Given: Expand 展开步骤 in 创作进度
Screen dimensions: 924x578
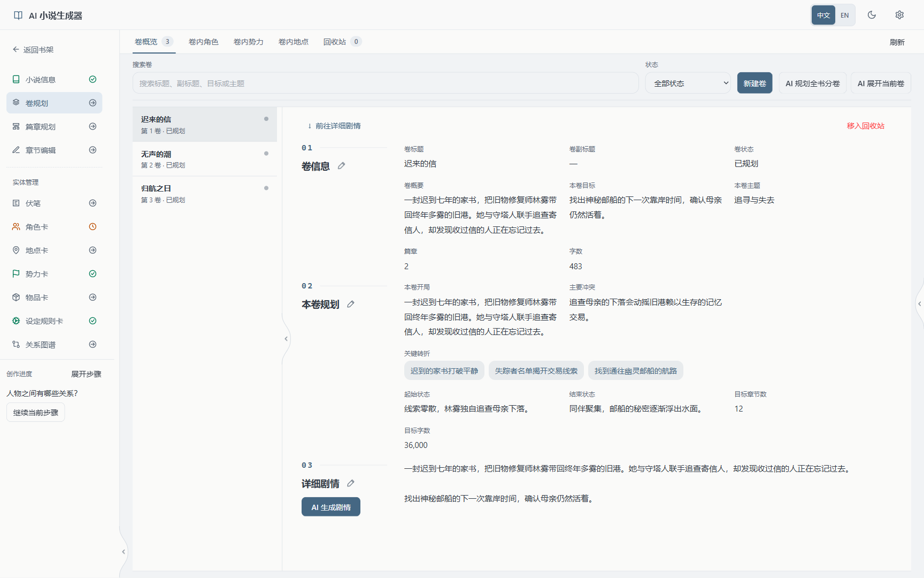Looking at the screenshot, I should click(86, 374).
